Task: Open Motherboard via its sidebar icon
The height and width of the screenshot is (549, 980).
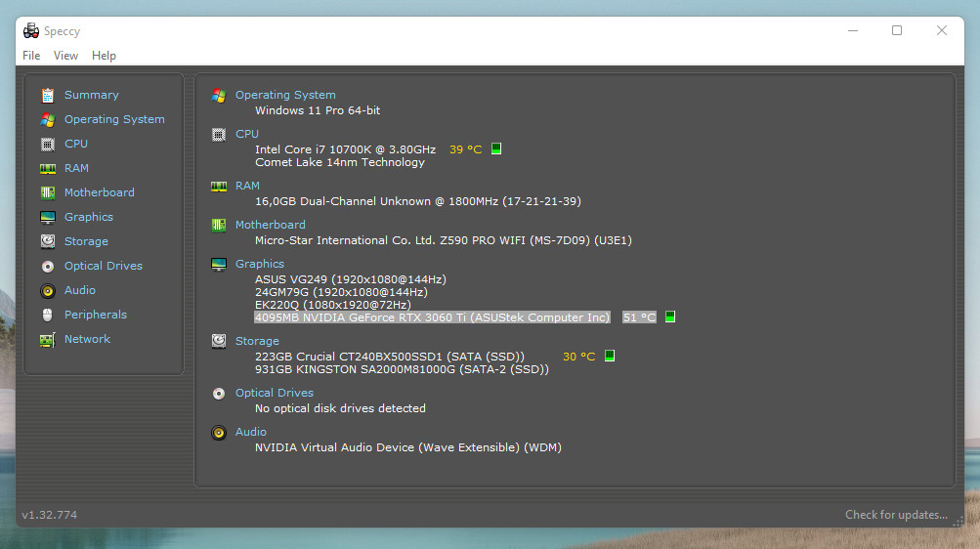Action: pos(47,192)
